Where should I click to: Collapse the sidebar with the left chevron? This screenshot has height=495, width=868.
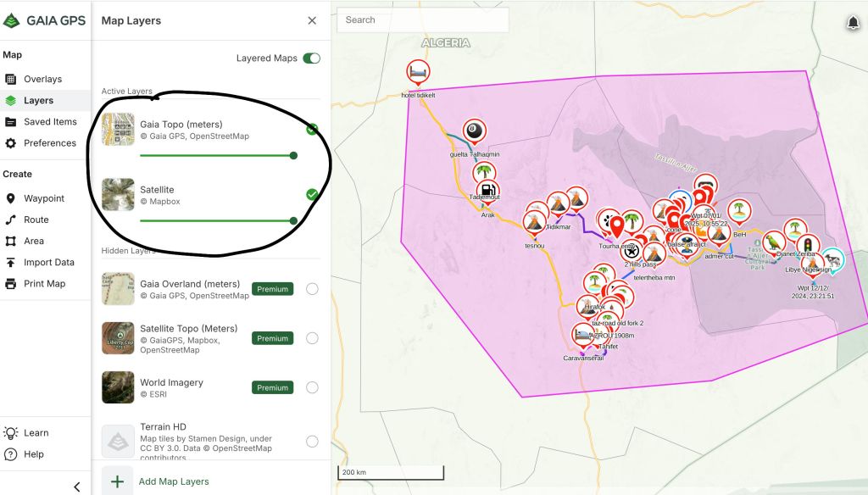(76, 487)
